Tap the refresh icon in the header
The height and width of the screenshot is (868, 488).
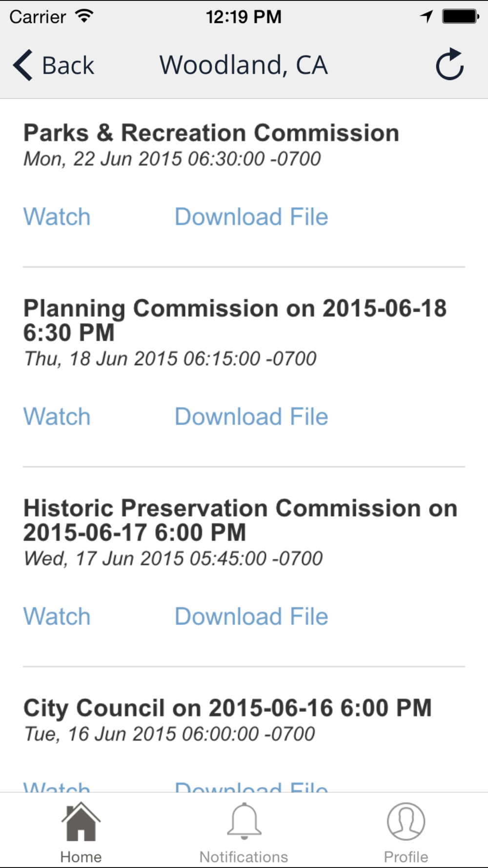(449, 64)
